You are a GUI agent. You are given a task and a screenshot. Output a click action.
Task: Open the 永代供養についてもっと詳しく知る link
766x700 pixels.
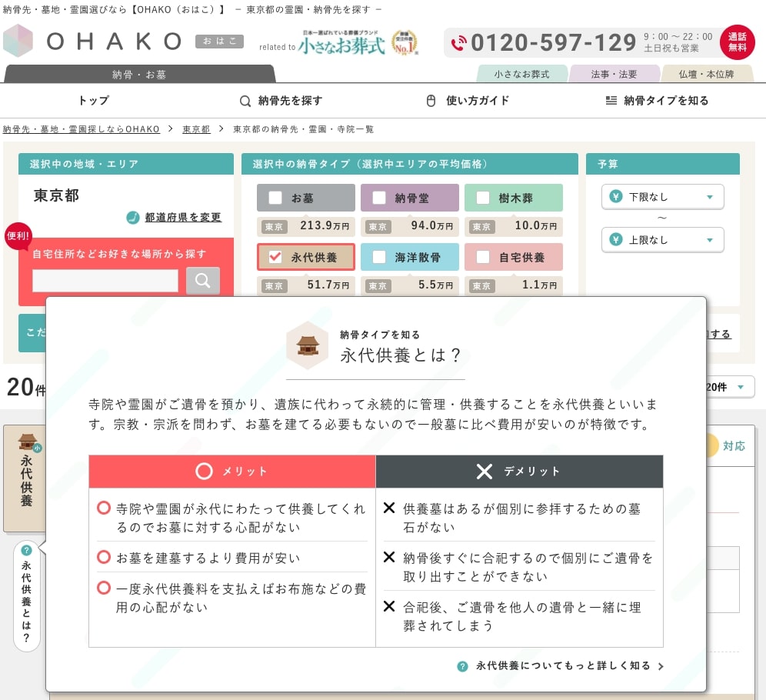[x=562, y=666]
